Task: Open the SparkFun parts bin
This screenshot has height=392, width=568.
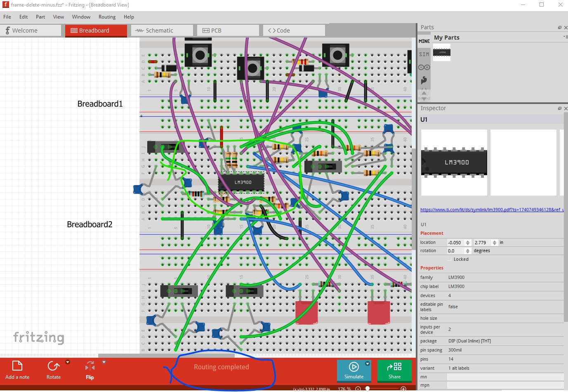Action: click(x=424, y=80)
